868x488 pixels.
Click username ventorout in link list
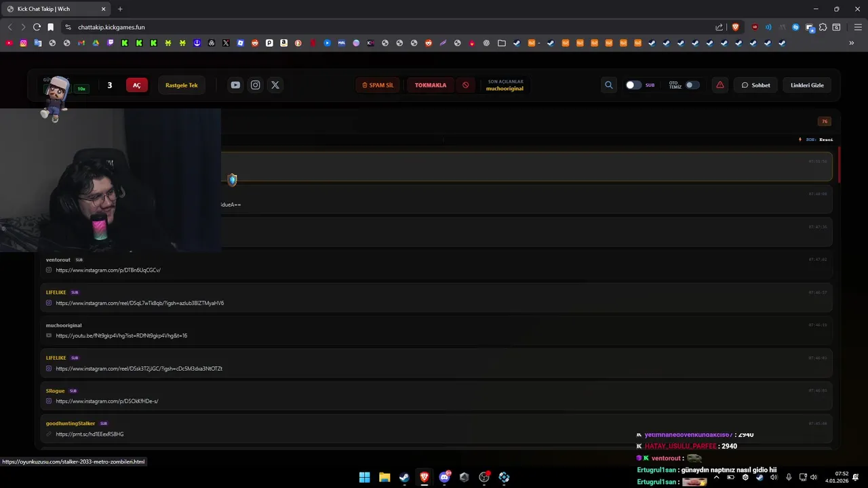pyautogui.click(x=58, y=260)
